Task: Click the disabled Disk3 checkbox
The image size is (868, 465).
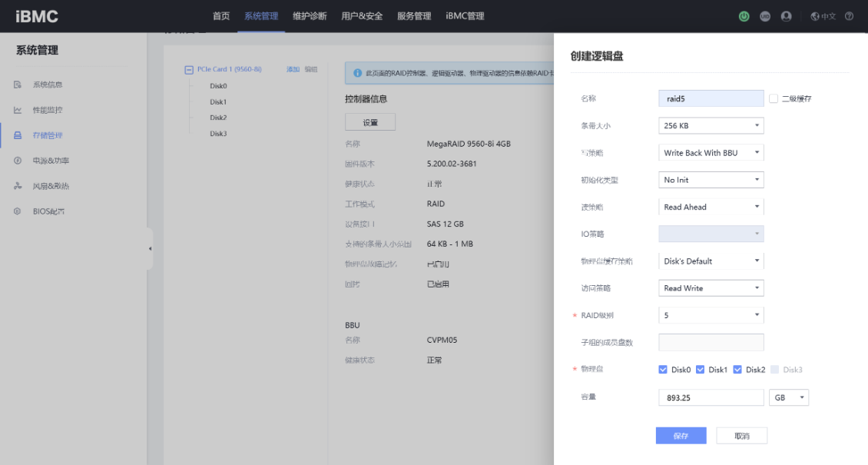Action: (774, 369)
